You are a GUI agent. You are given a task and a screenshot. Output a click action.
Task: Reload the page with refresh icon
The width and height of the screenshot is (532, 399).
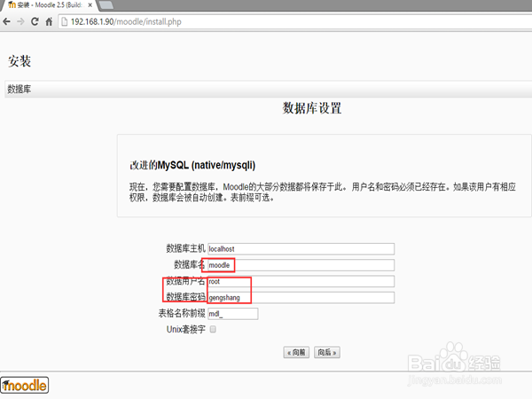click(35, 21)
